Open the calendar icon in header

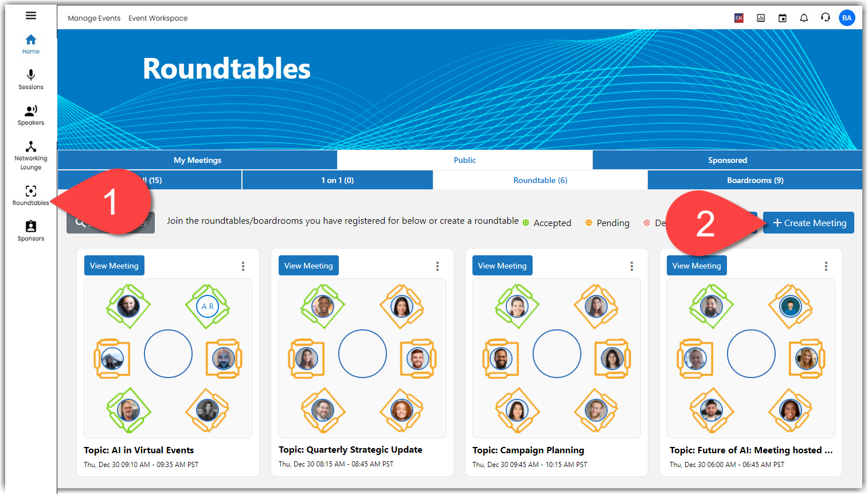tap(782, 18)
